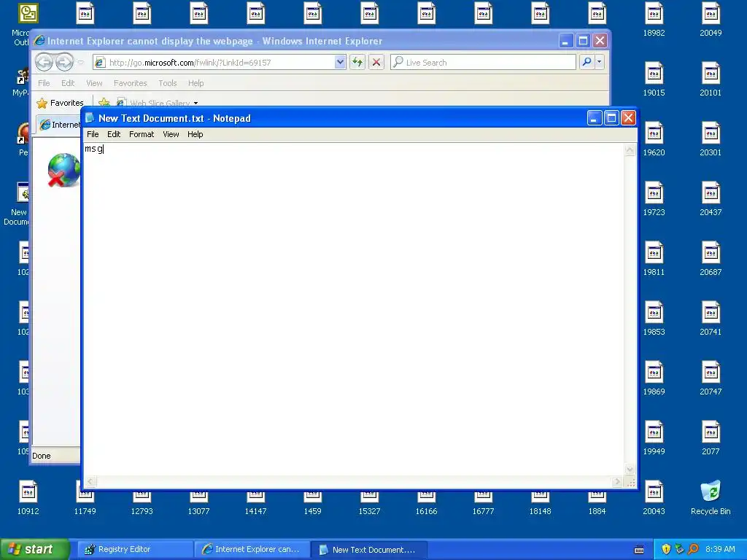
Task: Select desktop file icon 19015
Action: coord(654,79)
